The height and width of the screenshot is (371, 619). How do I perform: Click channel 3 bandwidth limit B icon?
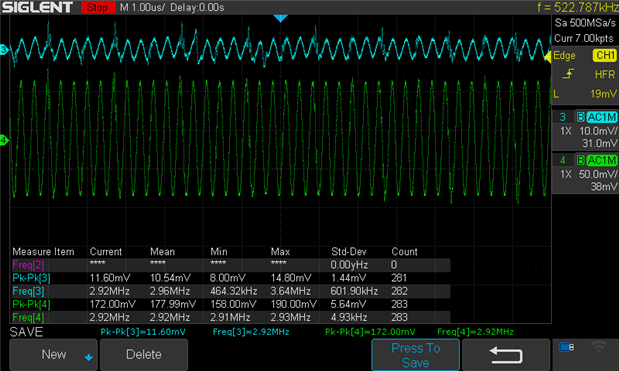[580, 117]
